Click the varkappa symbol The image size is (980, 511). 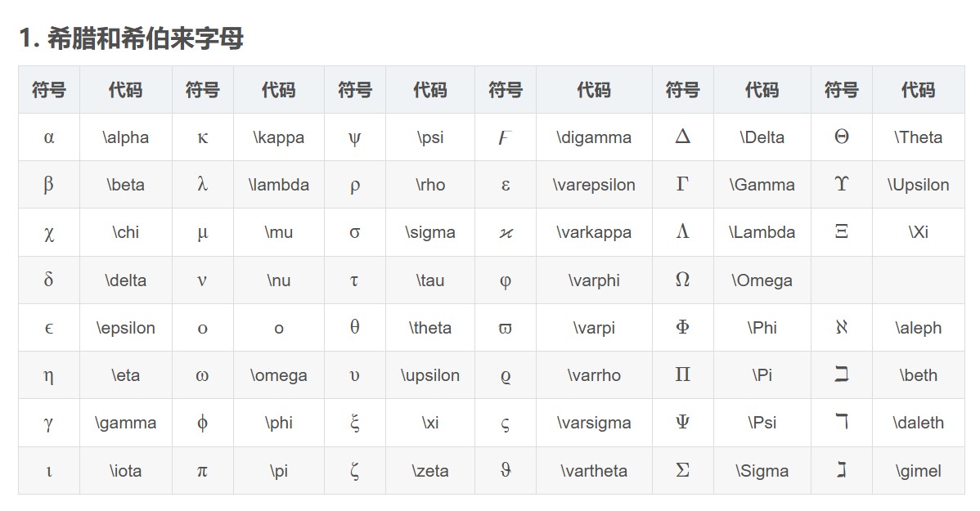pyautogui.click(x=506, y=233)
